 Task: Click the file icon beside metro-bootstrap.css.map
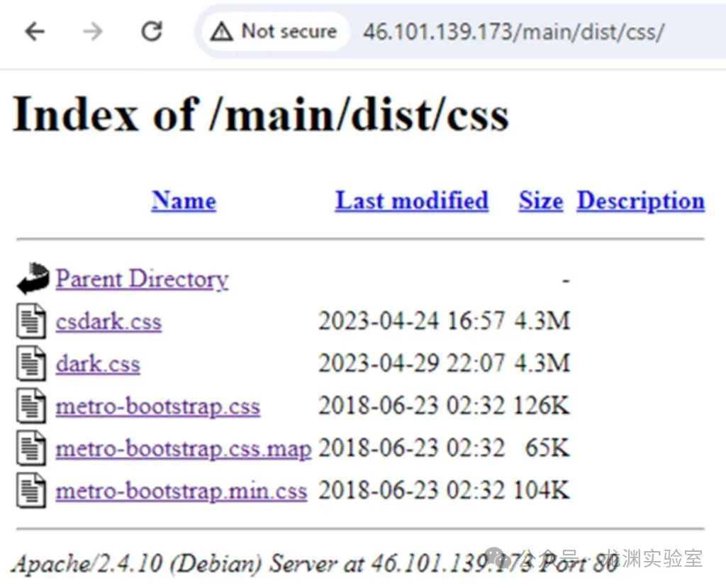click(31, 448)
